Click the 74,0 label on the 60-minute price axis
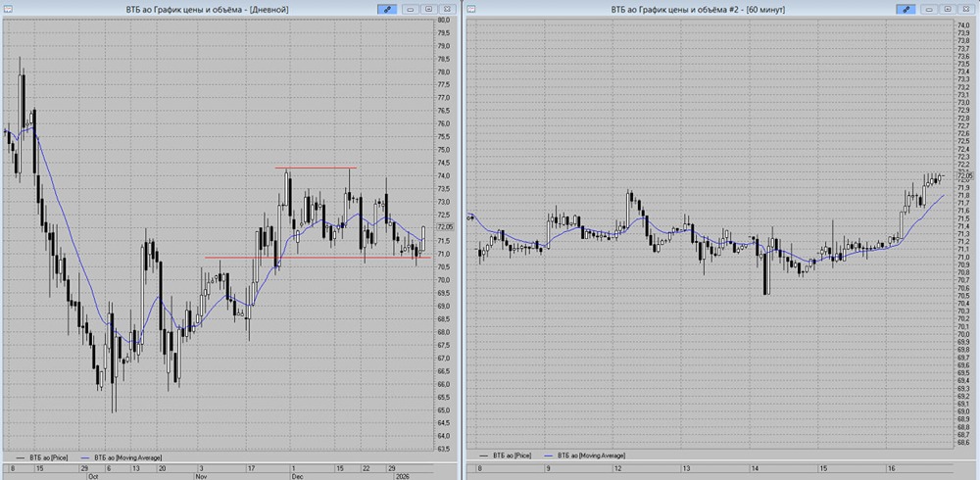 click(963, 25)
